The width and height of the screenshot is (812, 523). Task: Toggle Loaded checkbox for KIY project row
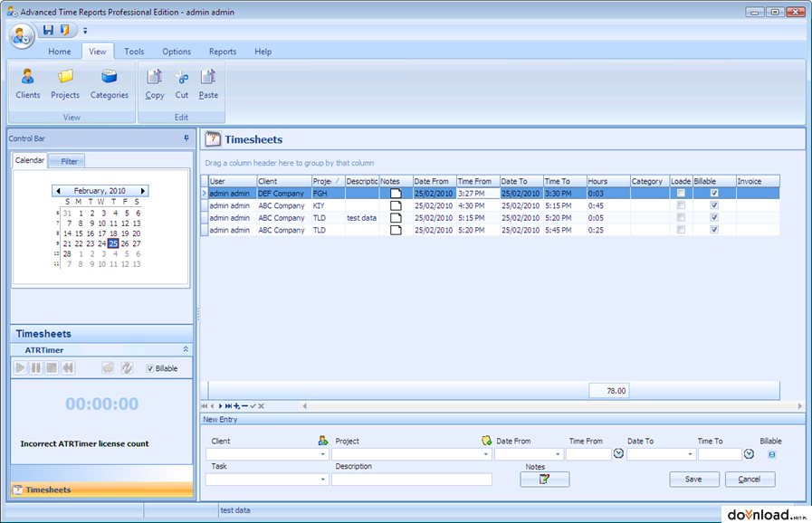coord(681,205)
